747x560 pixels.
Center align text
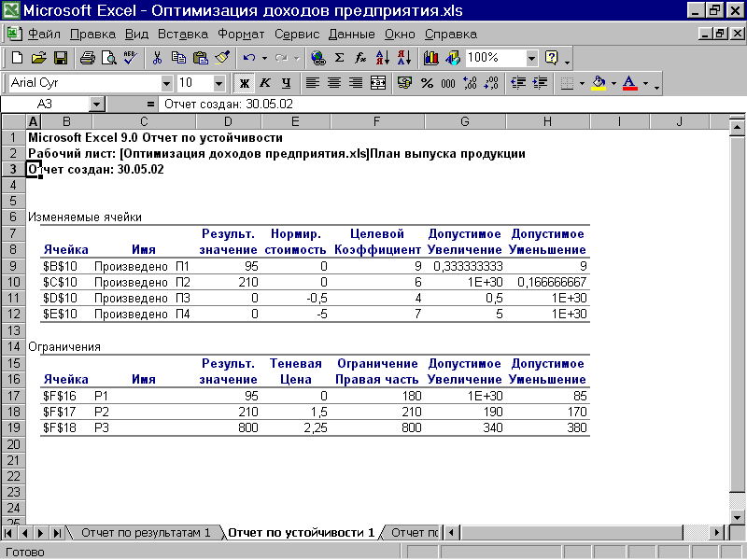click(x=334, y=83)
